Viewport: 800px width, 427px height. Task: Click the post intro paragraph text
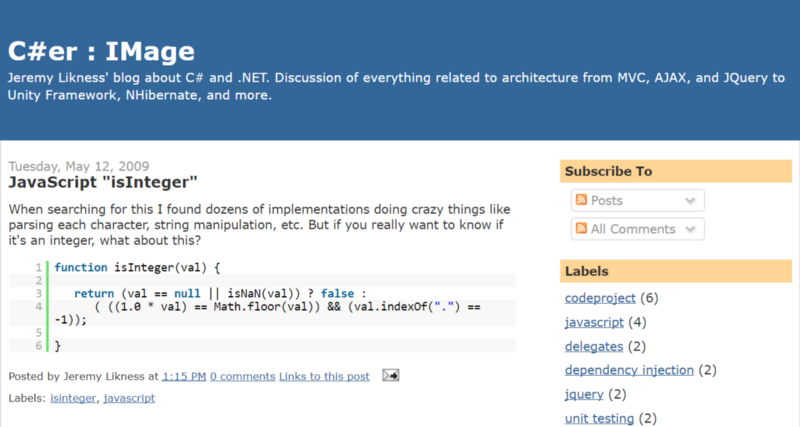coord(259,224)
